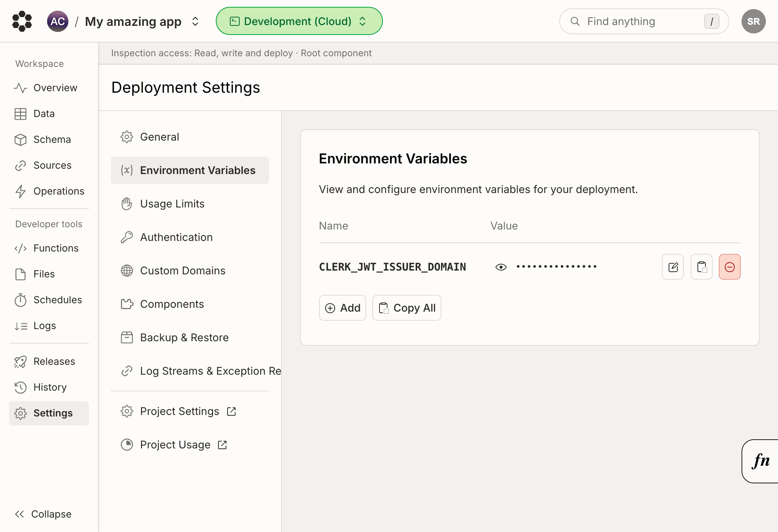Click the slash shortcut key badge
The width and height of the screenshot is (778, 532).
712,21
